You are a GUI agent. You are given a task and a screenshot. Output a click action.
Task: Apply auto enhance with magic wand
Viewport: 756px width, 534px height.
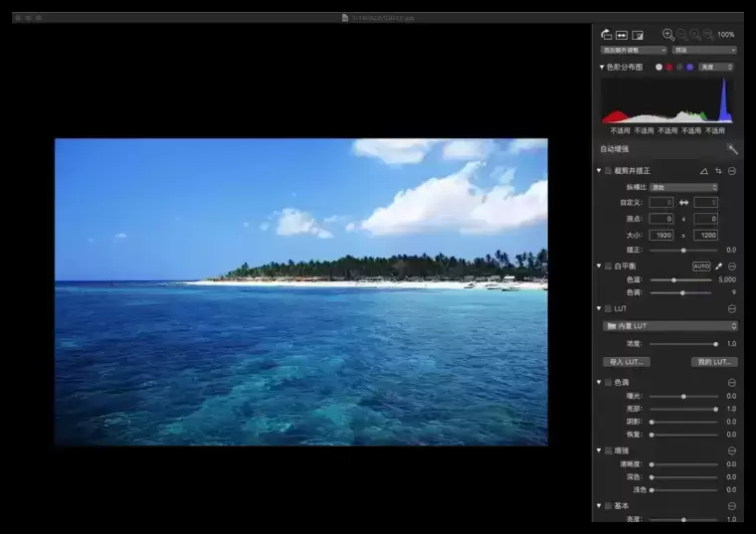point(732,149)
